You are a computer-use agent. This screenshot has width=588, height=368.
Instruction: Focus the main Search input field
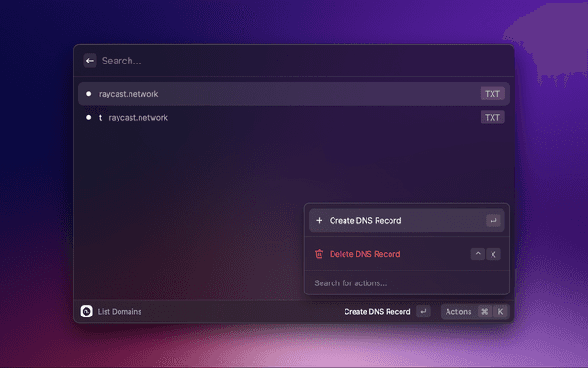tap(276, 61)
